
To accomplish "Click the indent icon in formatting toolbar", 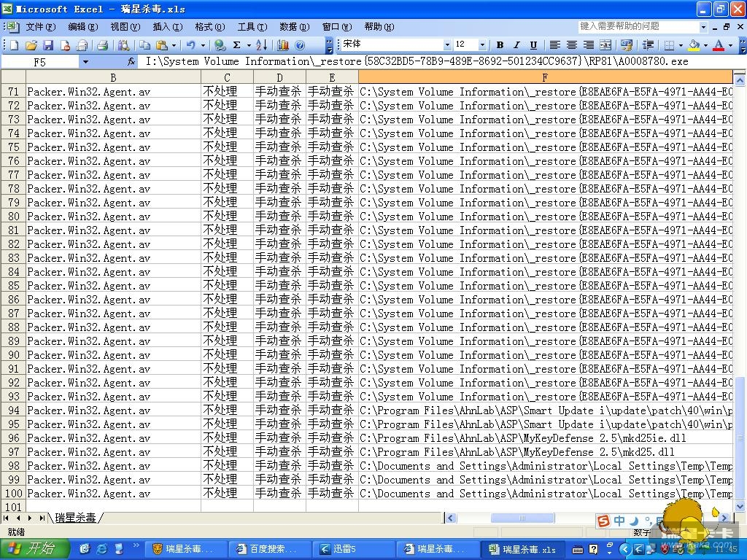I will tap(648, 45).
